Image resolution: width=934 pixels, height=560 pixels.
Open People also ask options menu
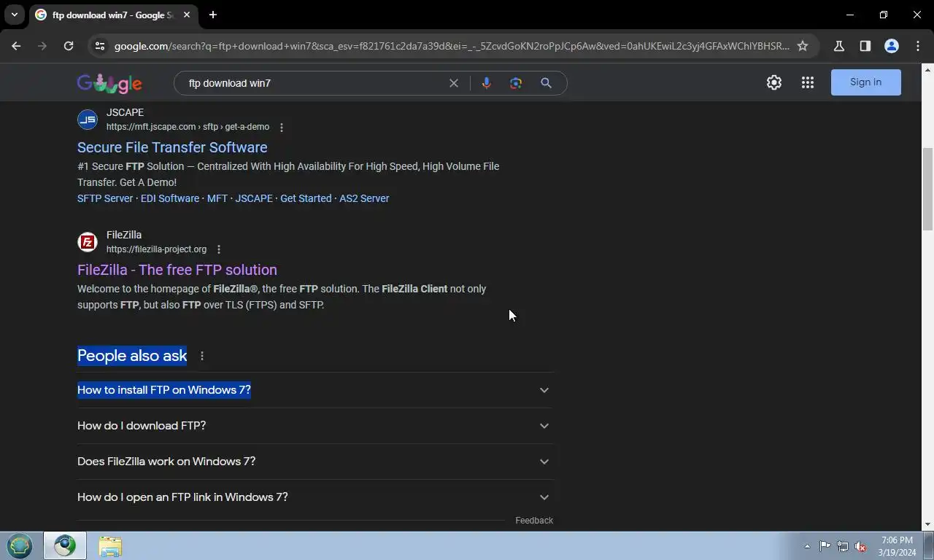pos(202,356)
